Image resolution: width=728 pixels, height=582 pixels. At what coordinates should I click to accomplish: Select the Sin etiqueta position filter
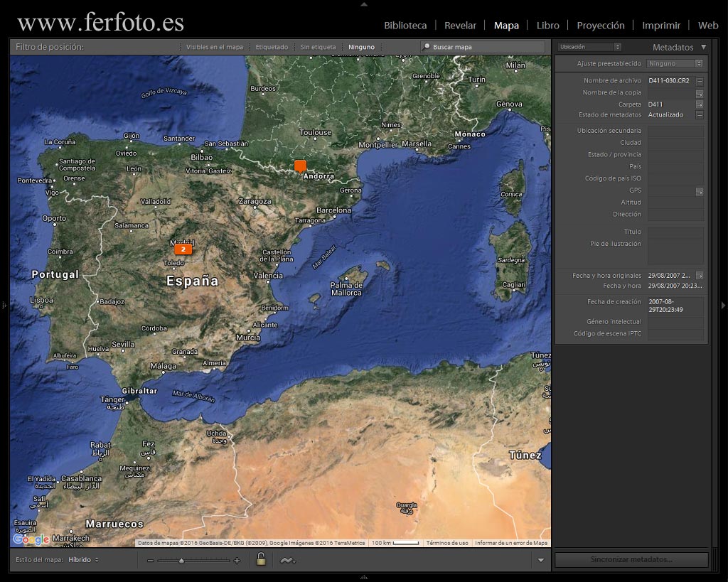318,47
